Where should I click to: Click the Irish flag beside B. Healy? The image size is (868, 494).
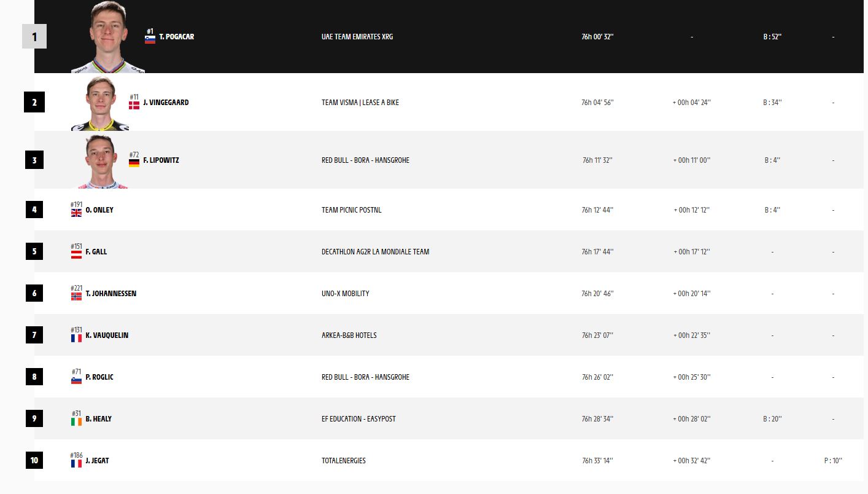click(x=76, y=421)
